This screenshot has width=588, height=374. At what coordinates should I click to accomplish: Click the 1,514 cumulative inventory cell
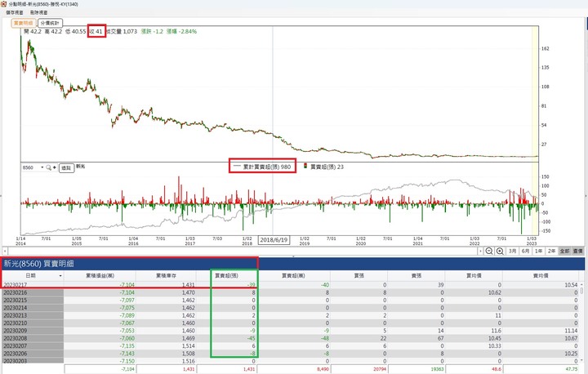click(189, 346)
